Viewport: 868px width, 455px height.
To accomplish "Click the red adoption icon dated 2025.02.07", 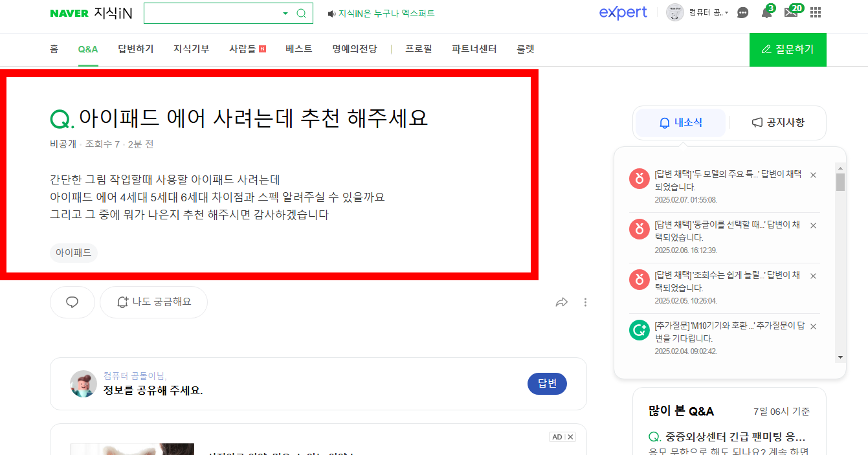I will point(640,179).
